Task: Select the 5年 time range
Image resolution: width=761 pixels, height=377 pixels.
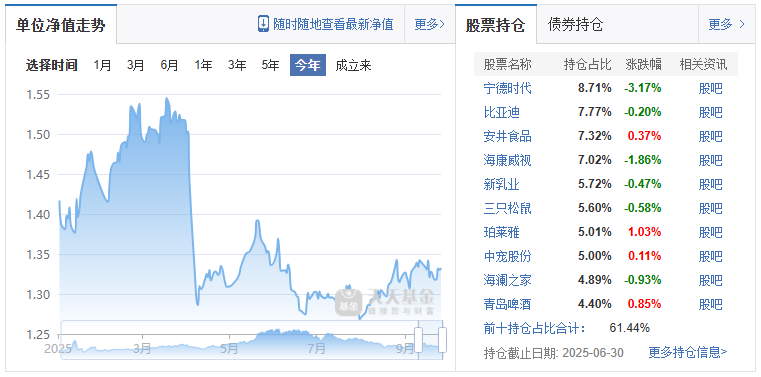Action: (x=270, y=66)
